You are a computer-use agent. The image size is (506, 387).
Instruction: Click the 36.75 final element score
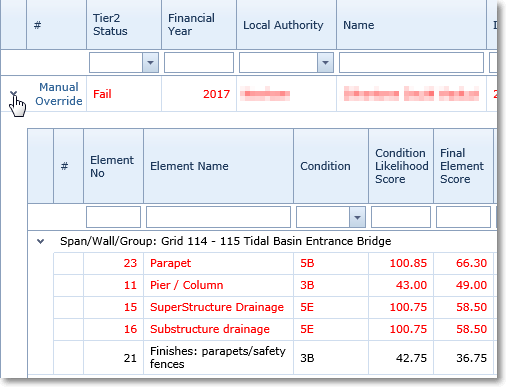pyautogui.click(x=463, y=358)
